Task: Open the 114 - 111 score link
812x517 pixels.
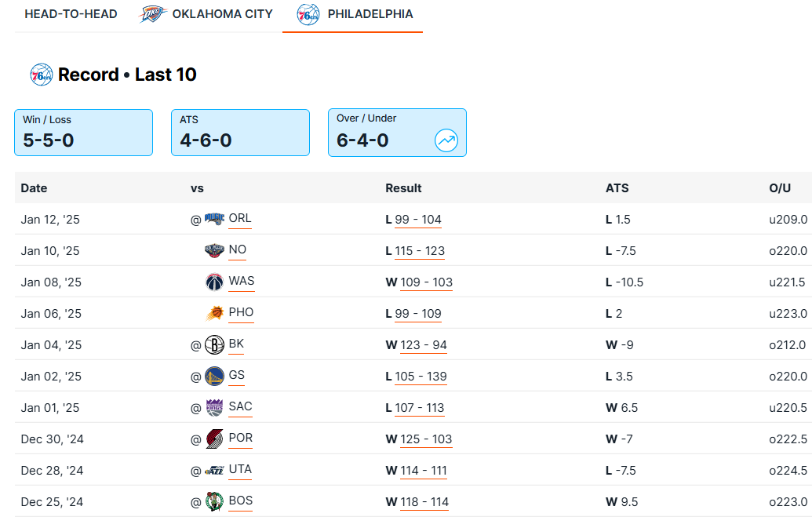Action: tap(424, 471)
